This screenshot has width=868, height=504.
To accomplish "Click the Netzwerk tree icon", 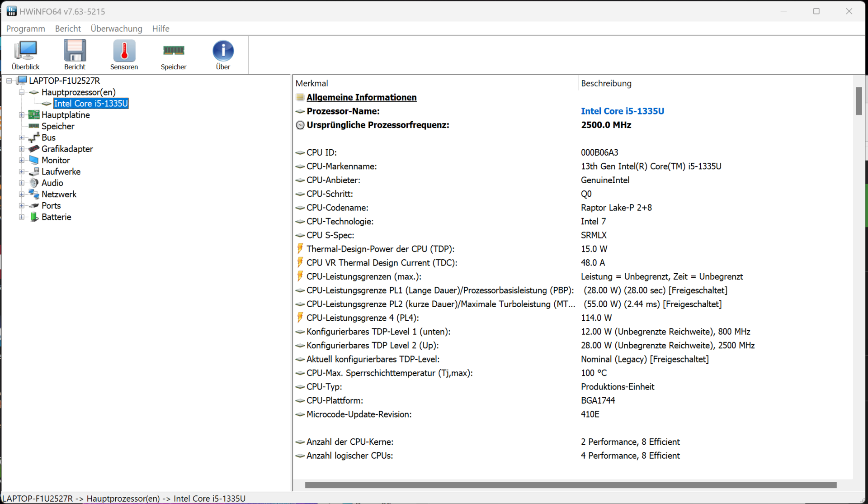I will pos(34,194).
